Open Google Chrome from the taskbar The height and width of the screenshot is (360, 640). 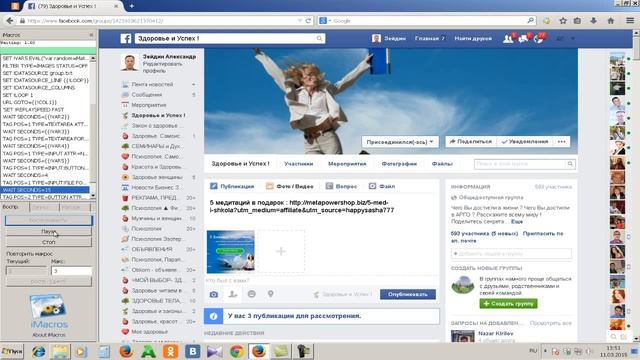pyautogui.click(x=237, y=351)
